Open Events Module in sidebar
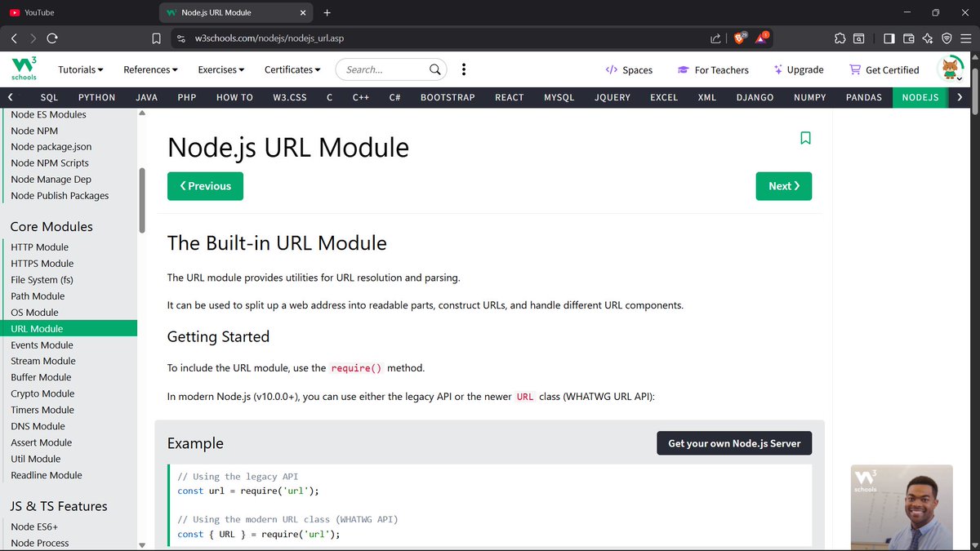Screen dimensions: 980x551 42,345
